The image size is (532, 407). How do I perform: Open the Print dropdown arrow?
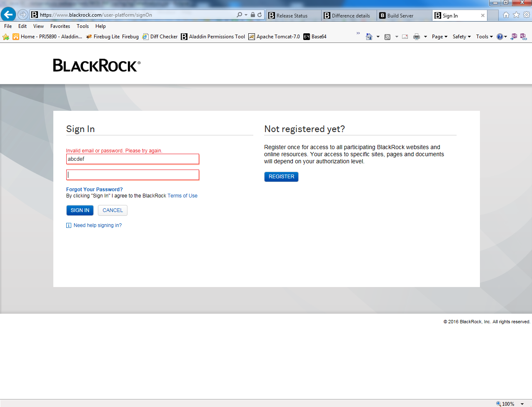425,37
